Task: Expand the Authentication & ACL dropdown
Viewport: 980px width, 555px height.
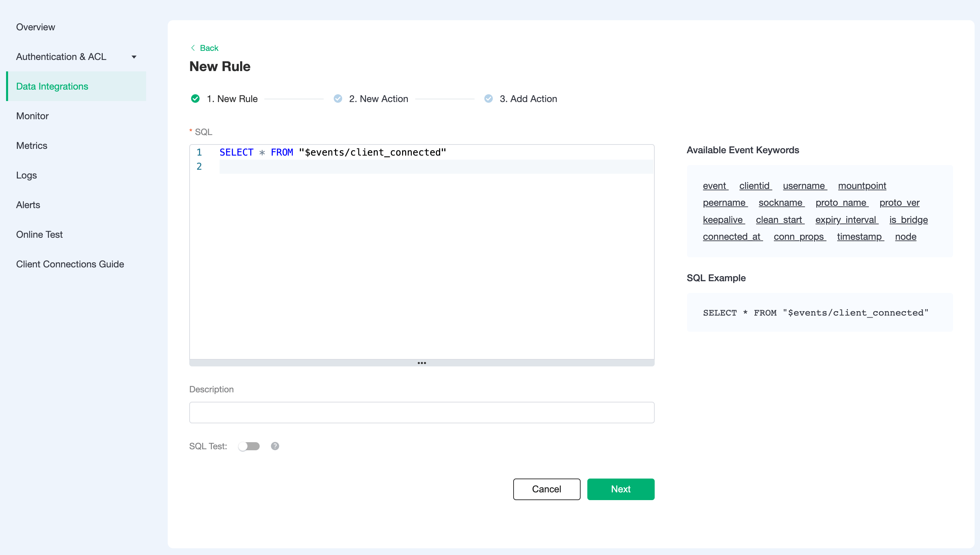Action: 134,57
